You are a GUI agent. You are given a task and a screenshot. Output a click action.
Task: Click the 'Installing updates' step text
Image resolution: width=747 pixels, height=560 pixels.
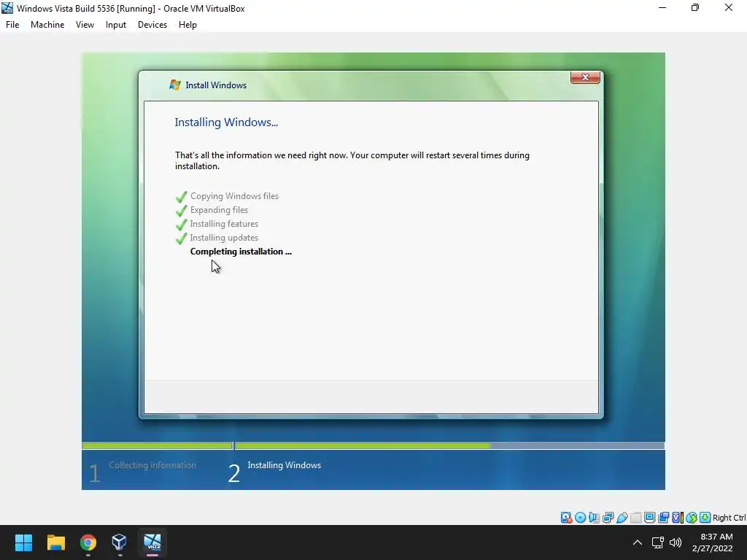click(224, 238)
